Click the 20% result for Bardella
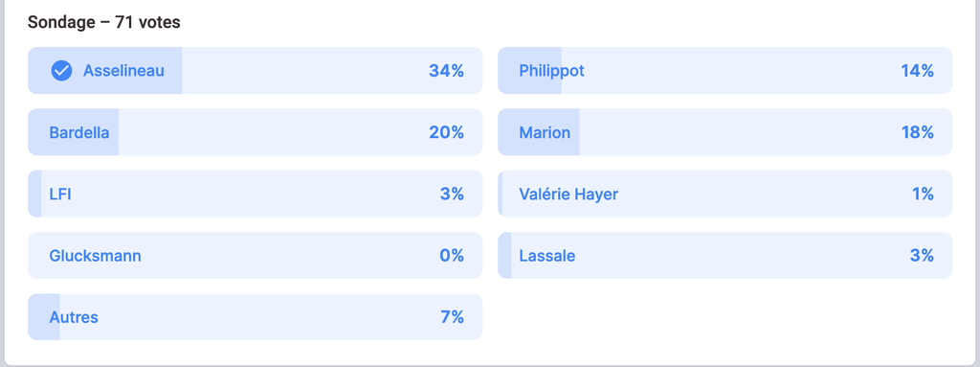 coord(446,132)
